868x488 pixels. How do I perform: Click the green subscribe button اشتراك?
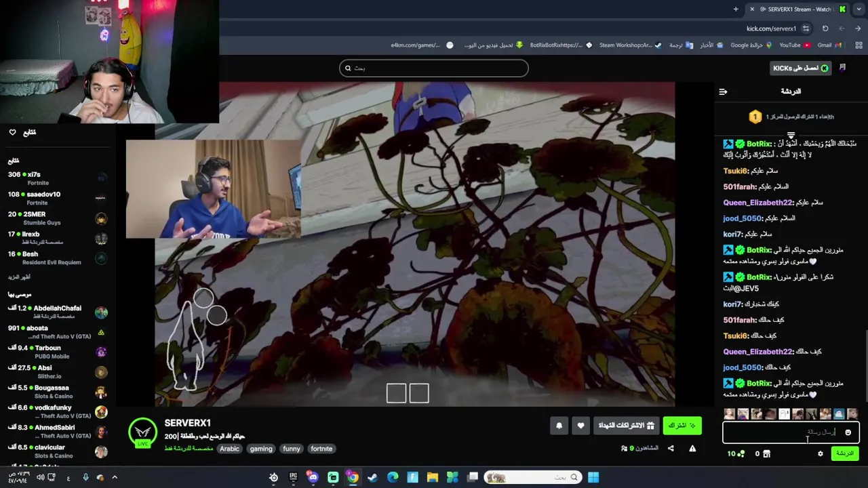682,426
